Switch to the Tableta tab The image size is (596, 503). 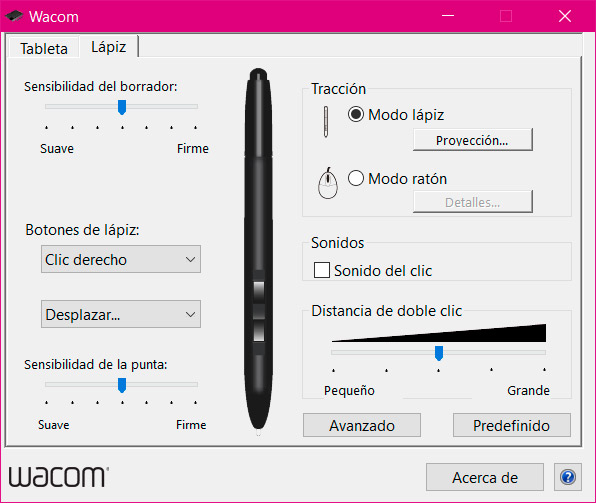click(44, 48)
